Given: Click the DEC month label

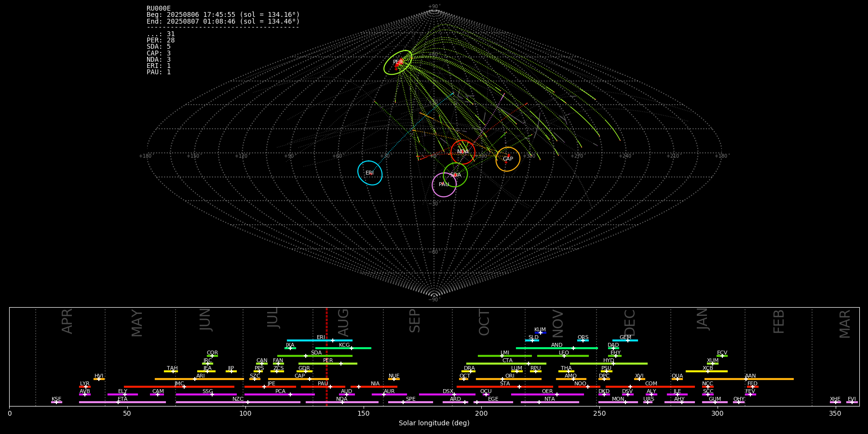Looking at the screenshot, I should click(630, 323).
